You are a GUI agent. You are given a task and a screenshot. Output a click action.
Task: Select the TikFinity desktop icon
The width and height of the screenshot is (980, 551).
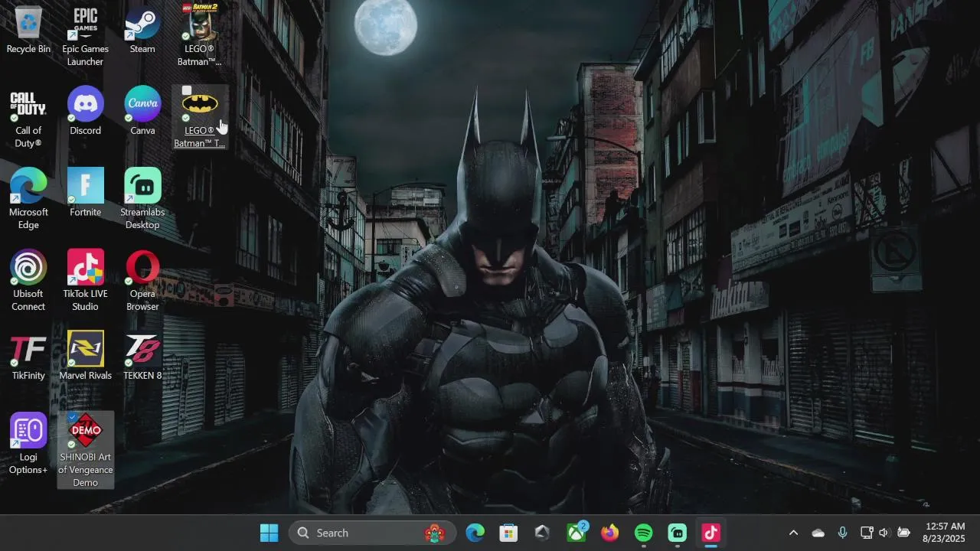[28, 357]
